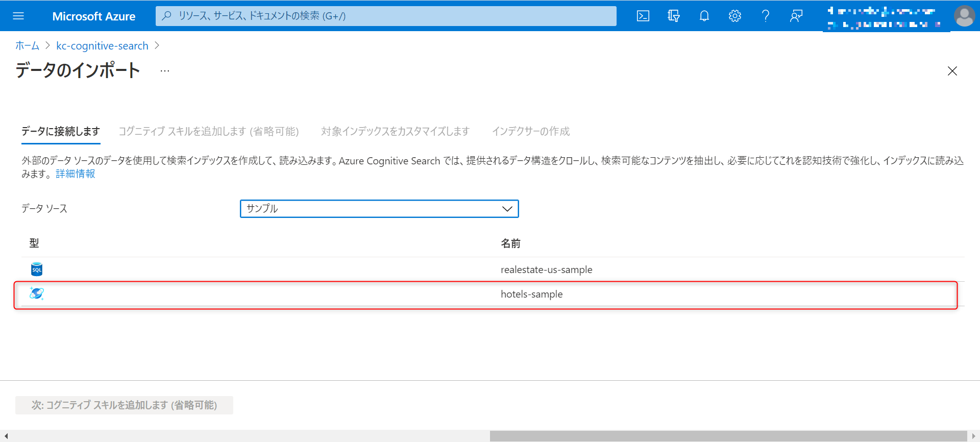
Task: Select the データに接続します tab
Action: pos(61,132)
